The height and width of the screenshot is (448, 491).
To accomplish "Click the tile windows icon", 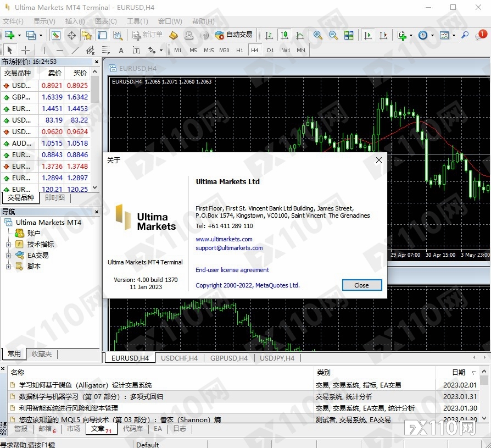I will point(349,35).
